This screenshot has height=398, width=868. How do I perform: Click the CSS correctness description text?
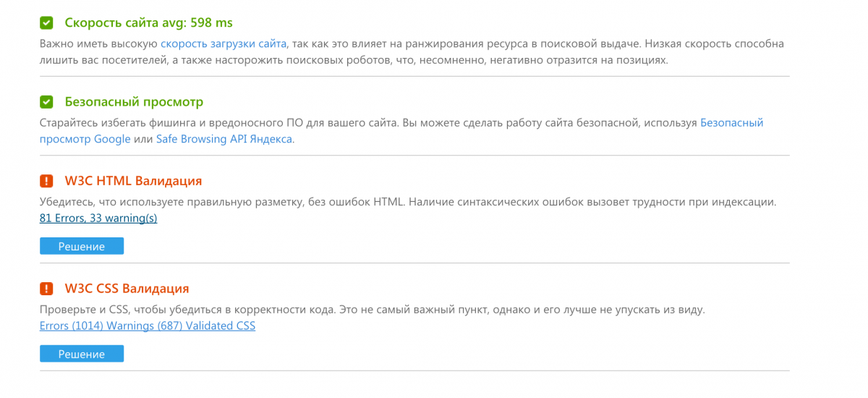[x=372, y=310]
